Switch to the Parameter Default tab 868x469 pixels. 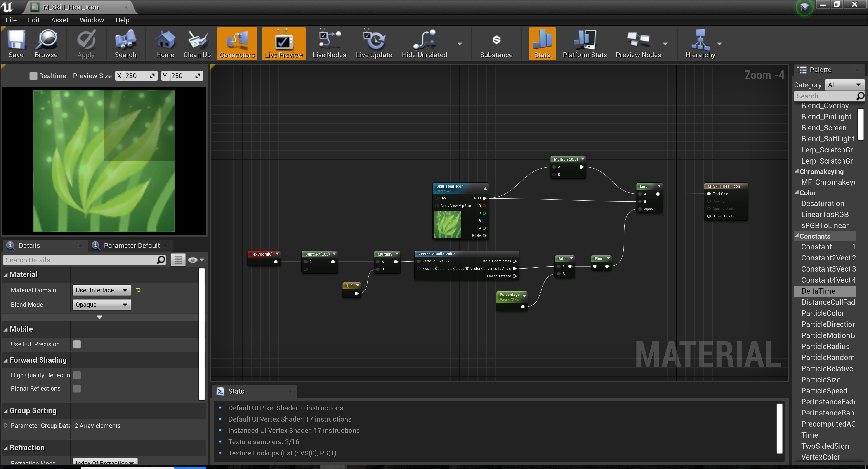click(131, 245)
